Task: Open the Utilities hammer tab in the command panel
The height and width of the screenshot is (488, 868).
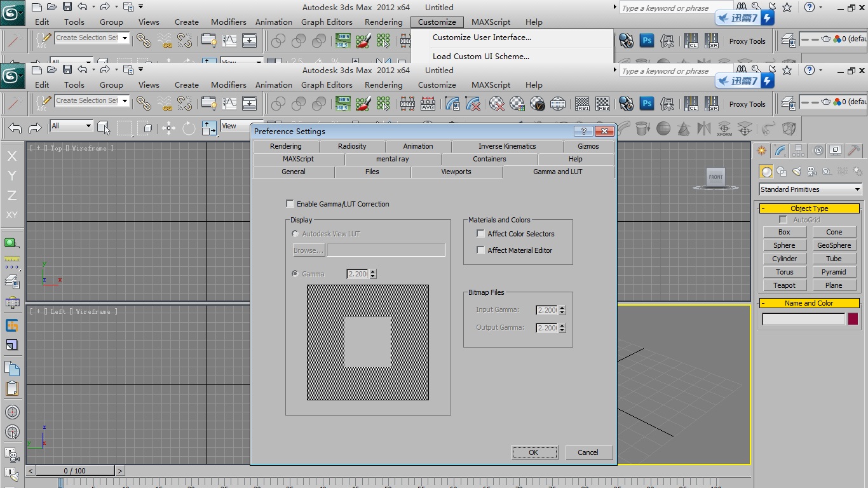Action: pos(854,151)
